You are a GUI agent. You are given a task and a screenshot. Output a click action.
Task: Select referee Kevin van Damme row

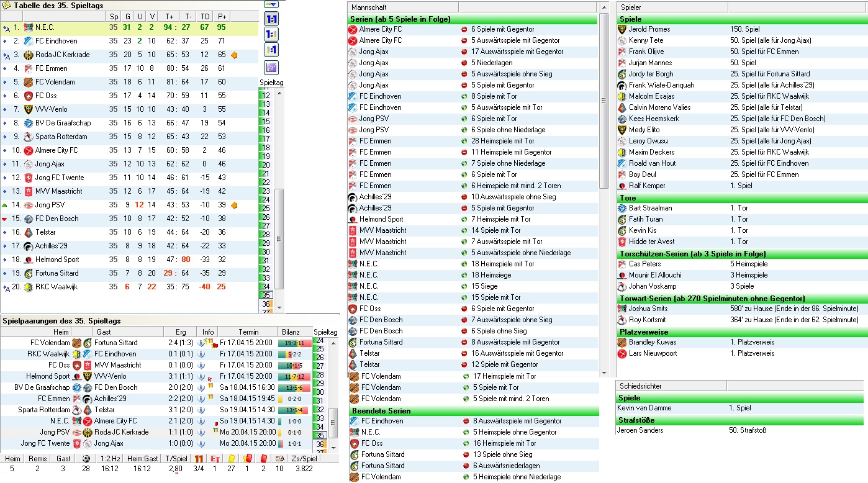coord(739,408)
